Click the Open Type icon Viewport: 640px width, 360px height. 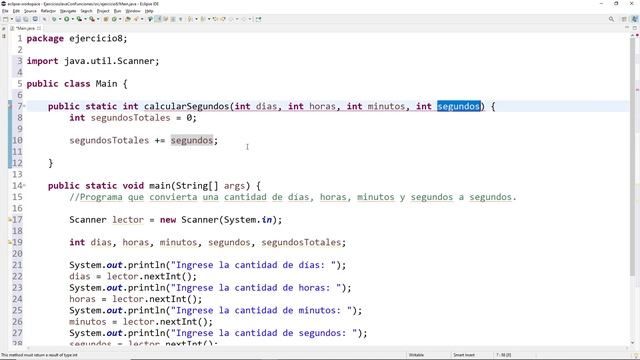[128, 19]
